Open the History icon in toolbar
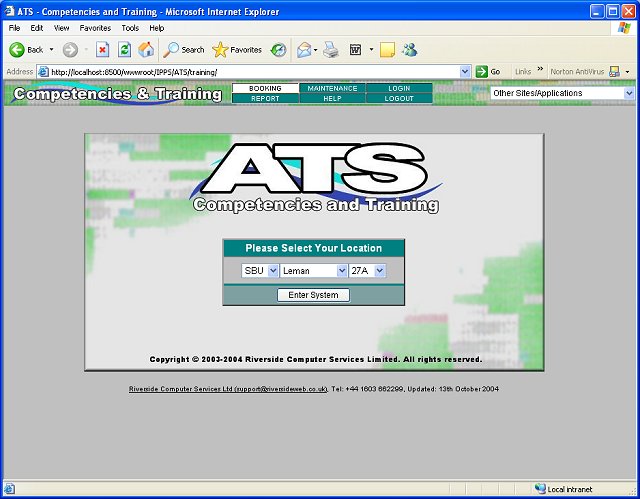The width and height of the screenshot is (640, 499). click(x=279, y=50)
